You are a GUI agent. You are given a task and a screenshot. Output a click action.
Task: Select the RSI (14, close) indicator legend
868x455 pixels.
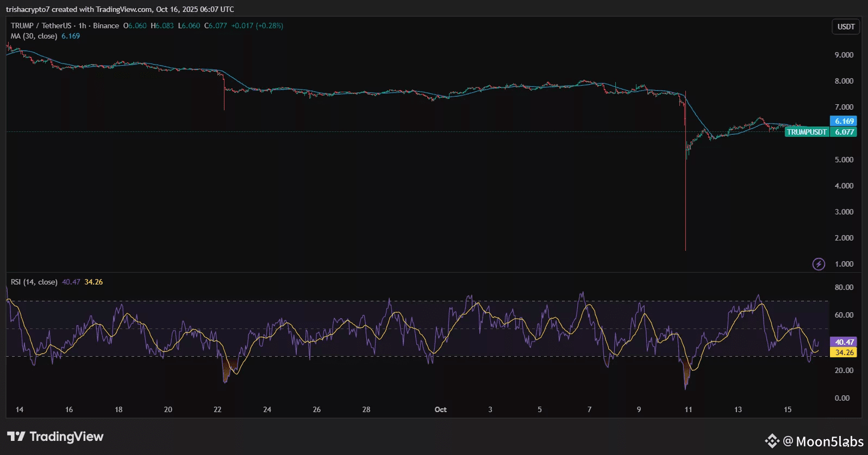click(34, 282)
